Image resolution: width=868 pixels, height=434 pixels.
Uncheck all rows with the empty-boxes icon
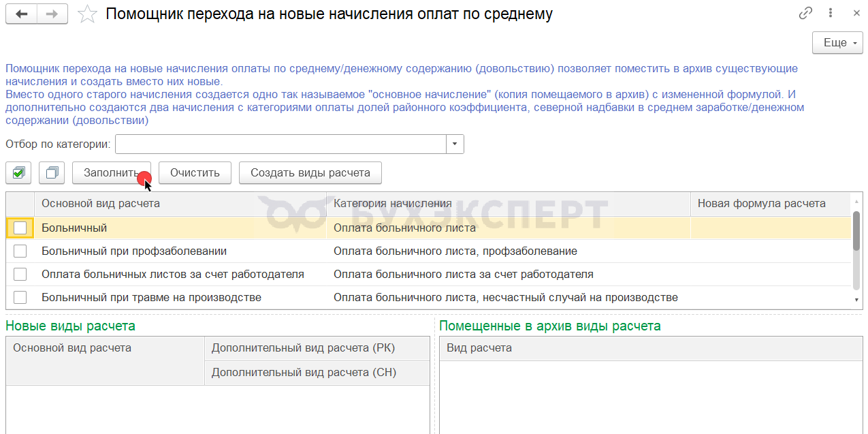[x=52, y=173]
